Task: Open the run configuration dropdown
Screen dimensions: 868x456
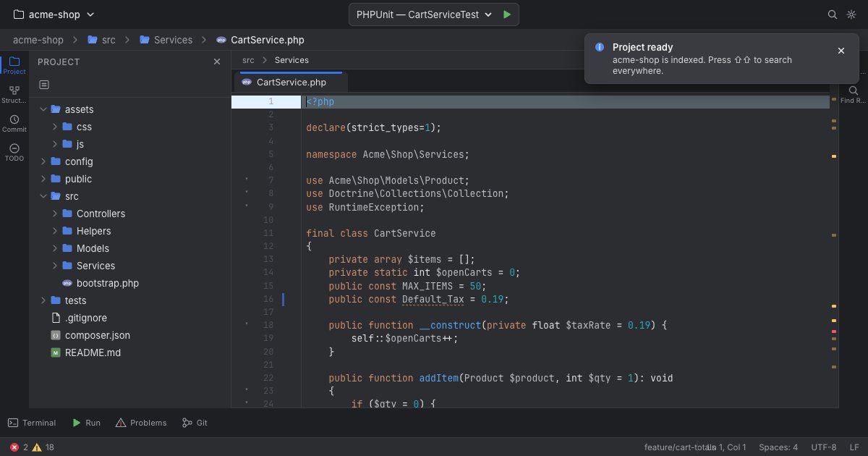Action: pyautogui.click(x=424, y=14)
